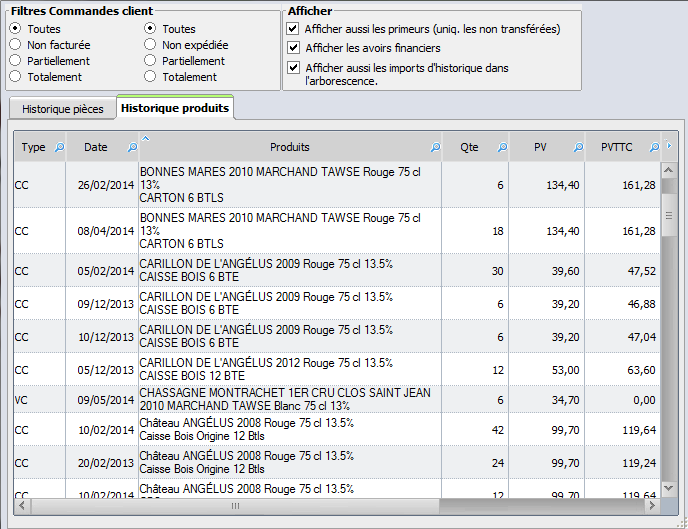Select invoicing 'Totalement' radio below Non facturée

[15, 76]
